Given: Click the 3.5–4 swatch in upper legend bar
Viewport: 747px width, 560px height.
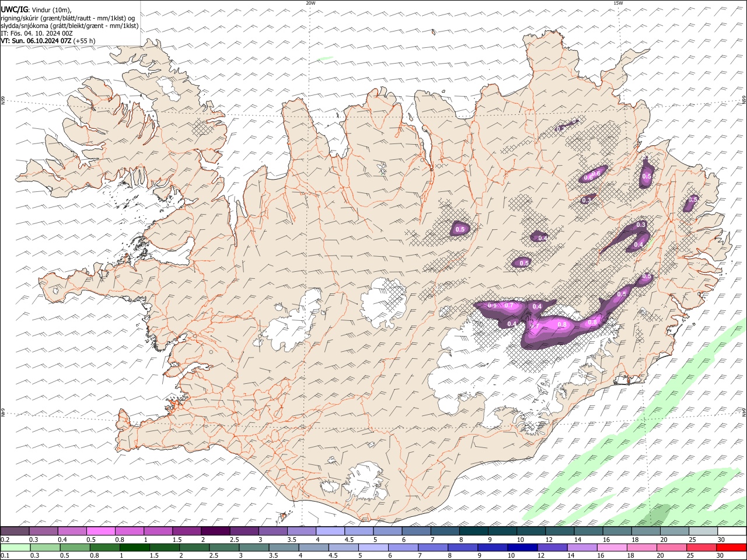Looking at the screenshot, I should point(301,531).
